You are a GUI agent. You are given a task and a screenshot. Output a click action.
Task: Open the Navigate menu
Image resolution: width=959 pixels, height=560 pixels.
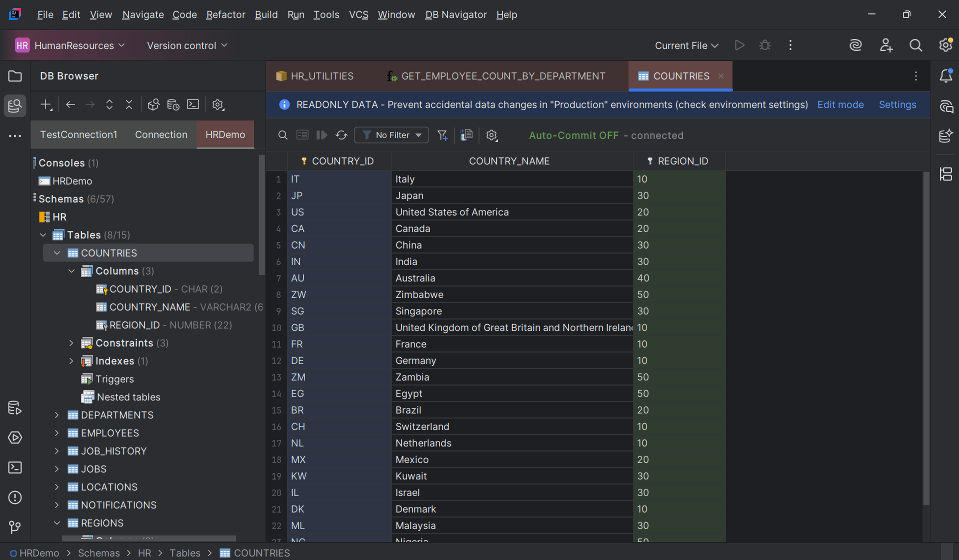(142, 14)
